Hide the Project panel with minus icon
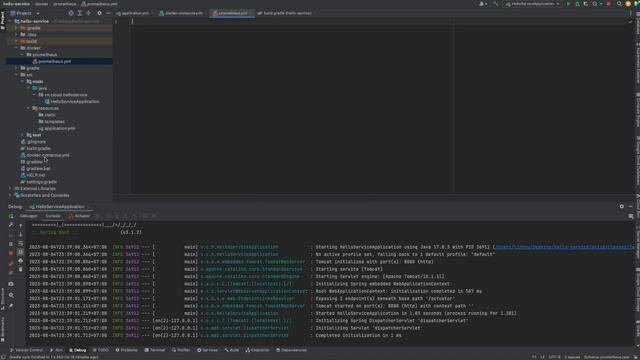Image resolution: width=640 pixels, height=360 pixels. pos(108,13)
